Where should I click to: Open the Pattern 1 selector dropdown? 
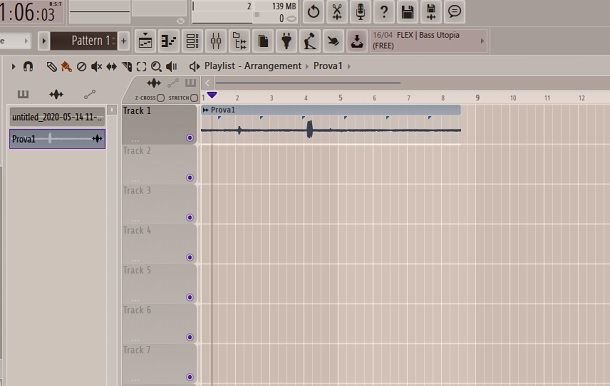click(84, 40)
